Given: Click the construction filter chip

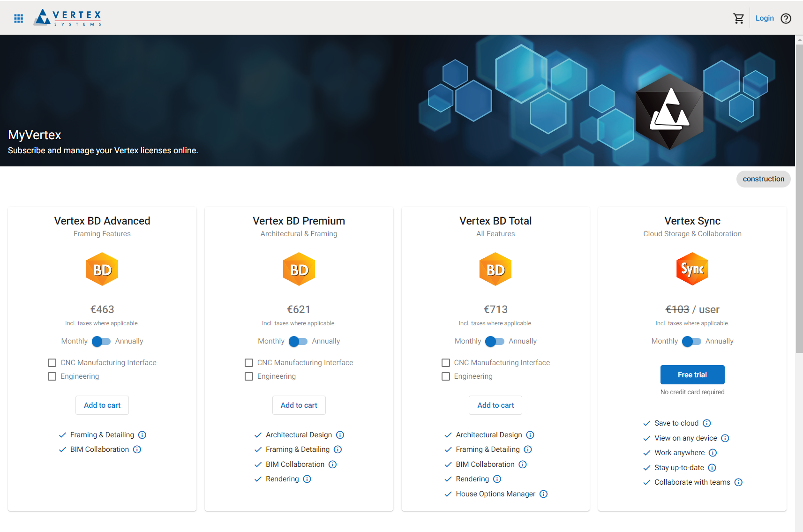Looking at the screenshot, I should (x=763, y=179).
